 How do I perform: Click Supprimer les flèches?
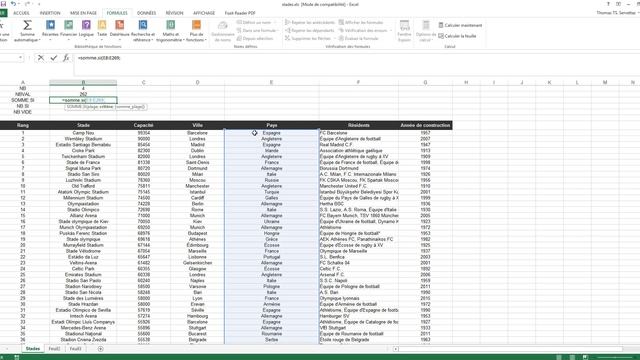309,38
